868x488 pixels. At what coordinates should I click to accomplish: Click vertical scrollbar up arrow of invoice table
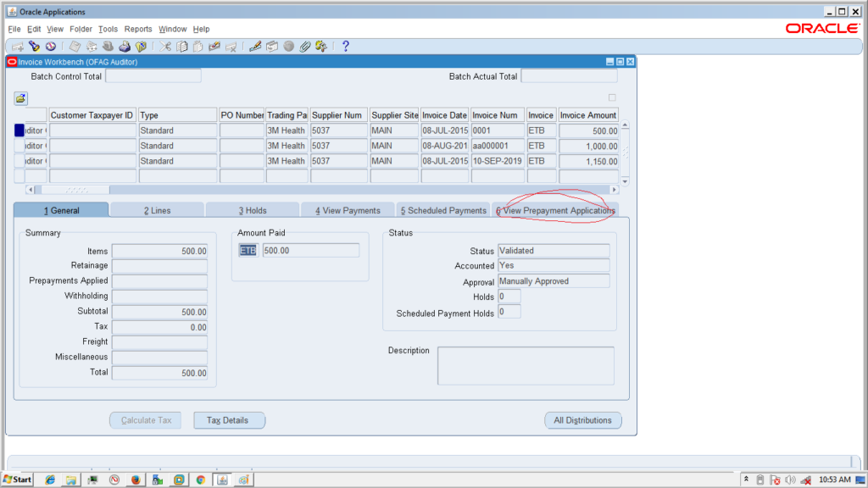tap(625, 125)
